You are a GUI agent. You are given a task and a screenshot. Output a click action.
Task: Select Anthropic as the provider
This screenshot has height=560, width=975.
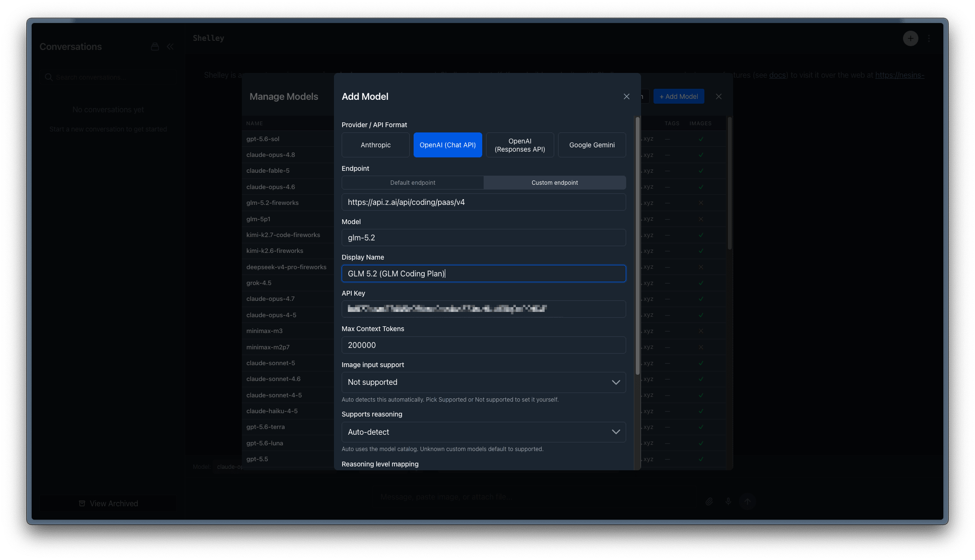tap(376, 145)
